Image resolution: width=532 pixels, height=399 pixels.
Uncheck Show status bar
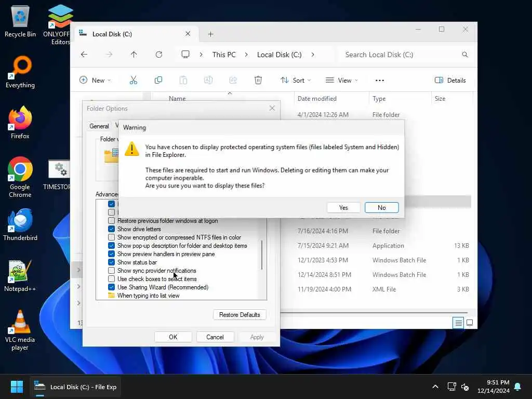click(x=111, y=262)
